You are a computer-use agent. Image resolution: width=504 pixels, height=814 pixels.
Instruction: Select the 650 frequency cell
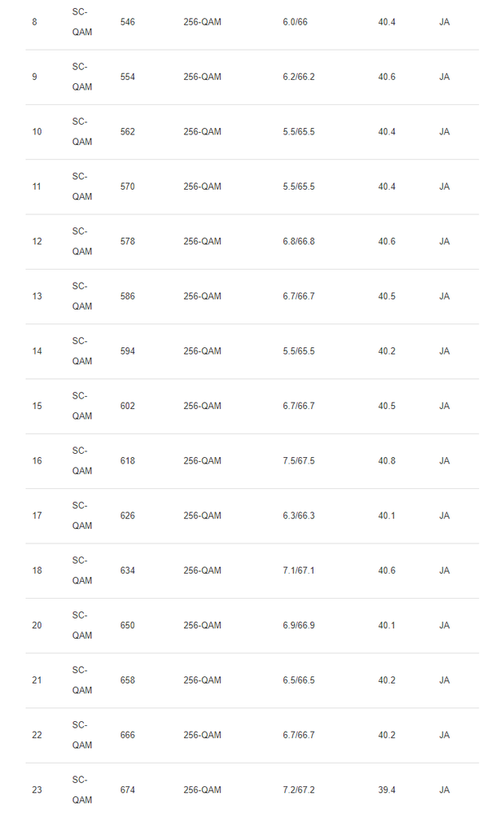pyautogui.click(x=128, y=625)
